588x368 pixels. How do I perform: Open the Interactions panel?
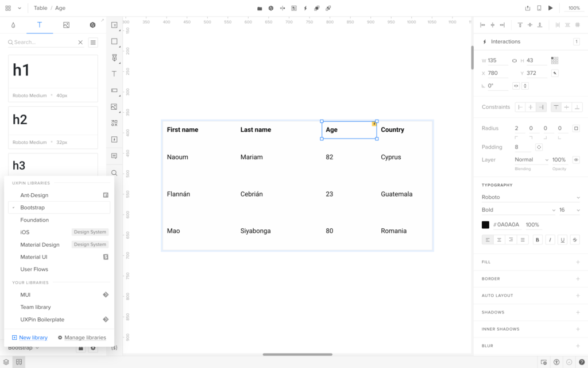531,41
